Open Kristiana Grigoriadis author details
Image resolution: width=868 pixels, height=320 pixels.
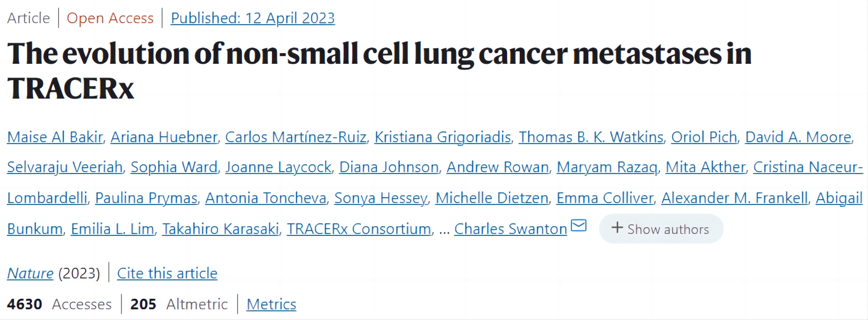pos(443,137)
